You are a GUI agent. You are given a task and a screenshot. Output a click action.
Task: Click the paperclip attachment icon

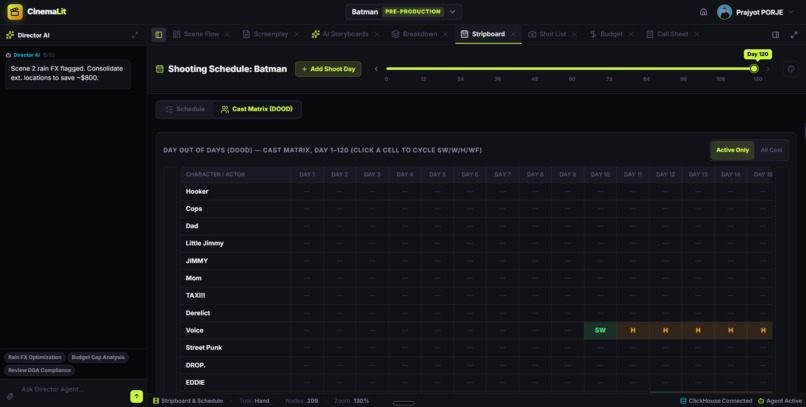[x=10, y=396]
